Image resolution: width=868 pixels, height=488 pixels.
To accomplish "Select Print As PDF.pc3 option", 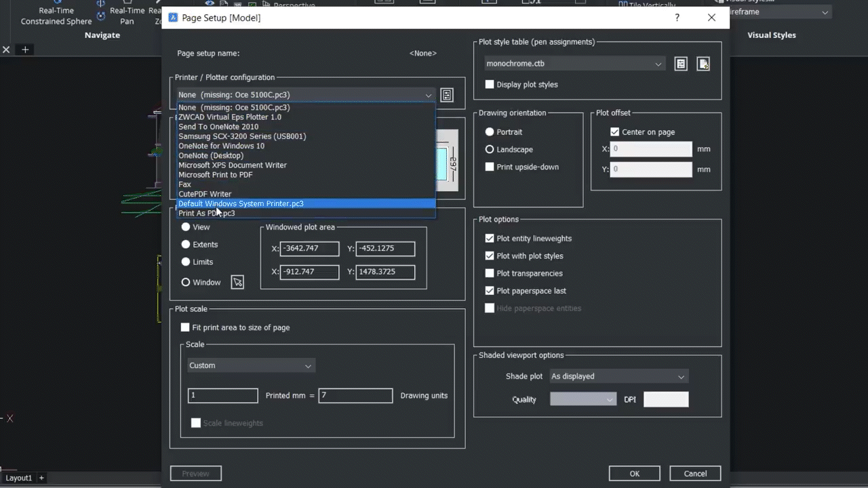I will coord(305,213).
